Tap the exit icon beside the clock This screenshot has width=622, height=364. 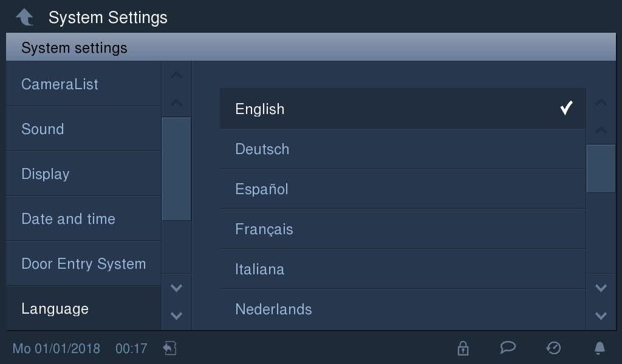pyautogui.click(x=170, y=348)
